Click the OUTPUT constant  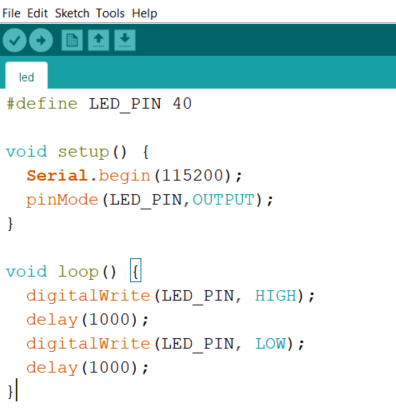coord(223,200)
